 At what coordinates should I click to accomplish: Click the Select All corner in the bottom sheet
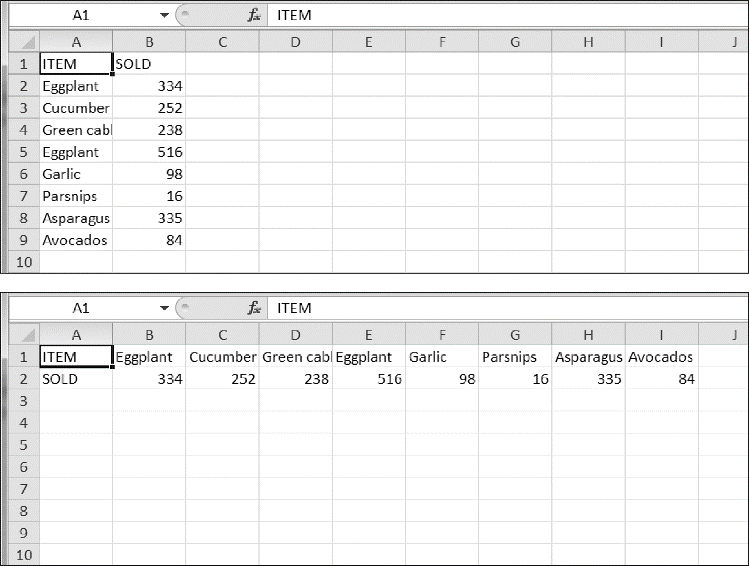pyautogui.click(x=24, y=335)
